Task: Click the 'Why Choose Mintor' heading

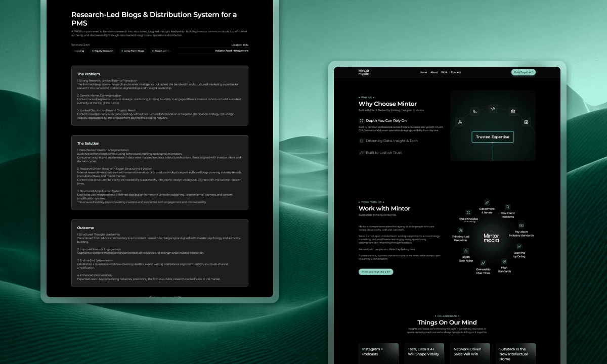Action: [x=388, y=104]
